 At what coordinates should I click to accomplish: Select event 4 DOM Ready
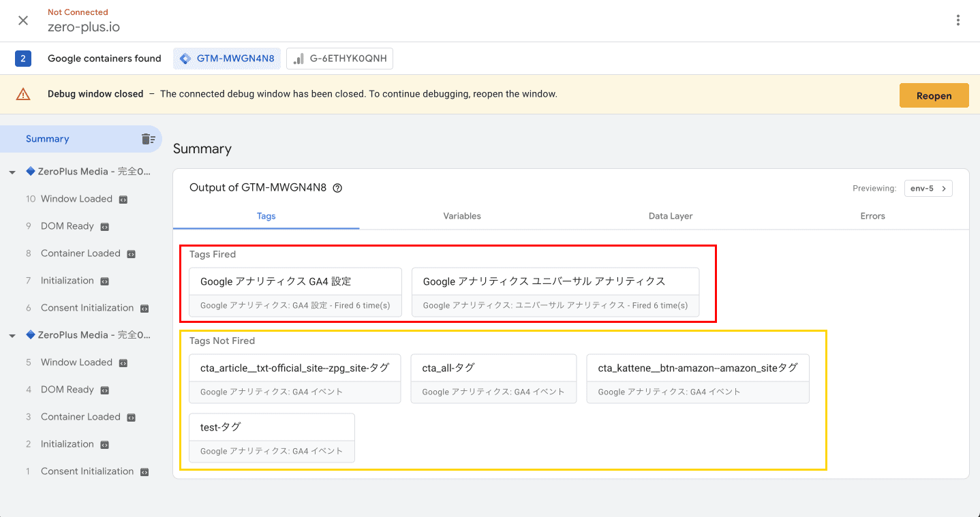click(67, 390)
